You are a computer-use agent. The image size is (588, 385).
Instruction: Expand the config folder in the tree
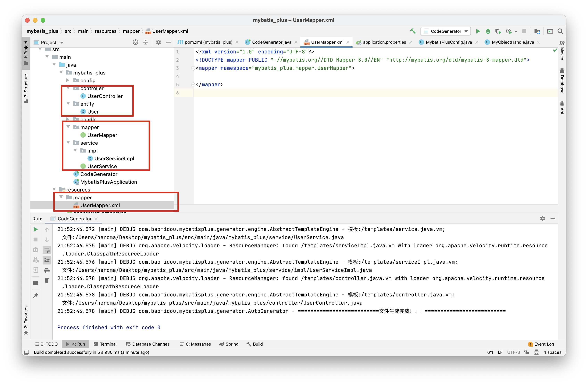coord(68,81)
